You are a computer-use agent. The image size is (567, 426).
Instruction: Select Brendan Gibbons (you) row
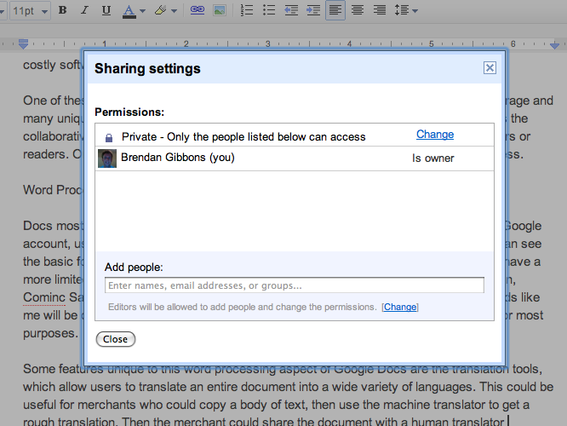click(x=294, y=158)
